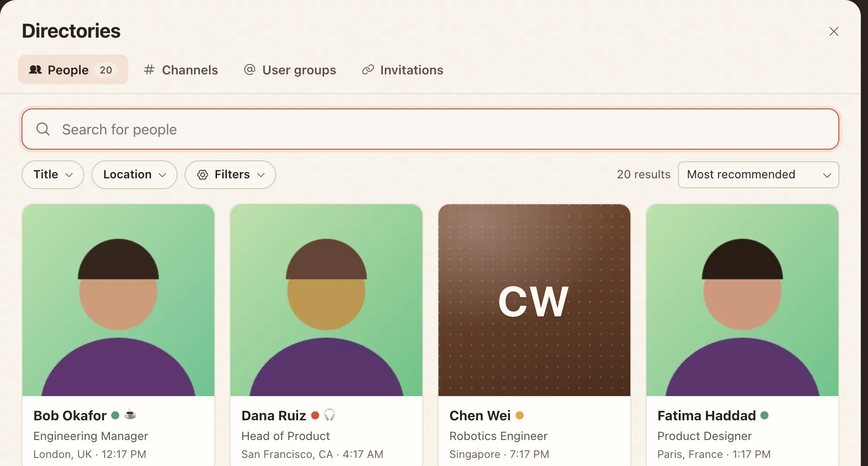Click Fatima Haddad's green presence dot

(x=764, y=415)
